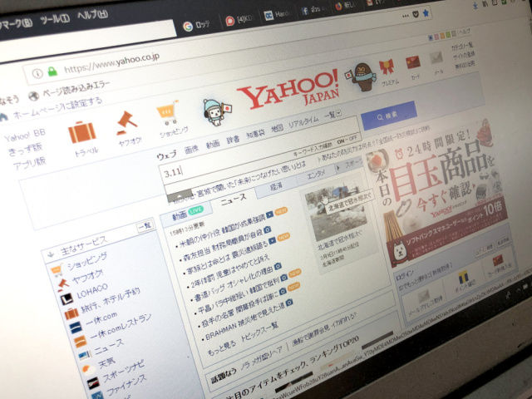The image size is (532, 399).
Task: Click the site info icon in address bar
Action: [37, 74]
